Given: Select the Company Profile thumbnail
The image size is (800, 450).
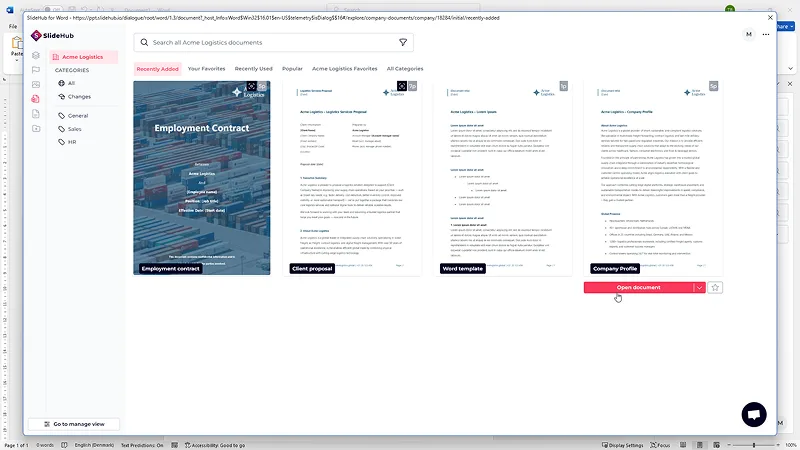Looking at the screenshot, I should point(654,178).
